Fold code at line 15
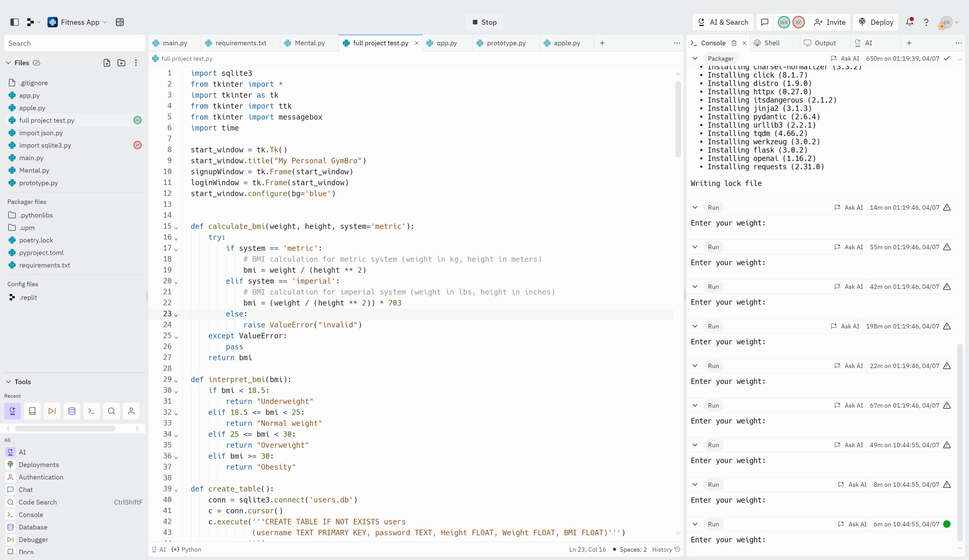Viewport: 969px width, 560px height. [x=176, y=228]
